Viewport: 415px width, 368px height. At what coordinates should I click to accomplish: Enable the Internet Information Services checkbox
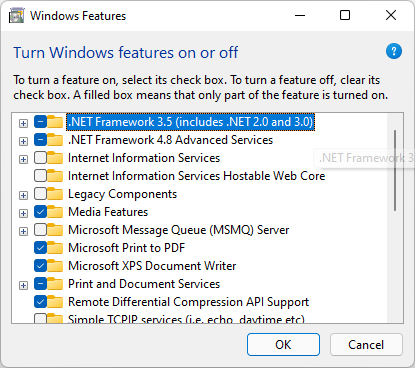[40, 158]
